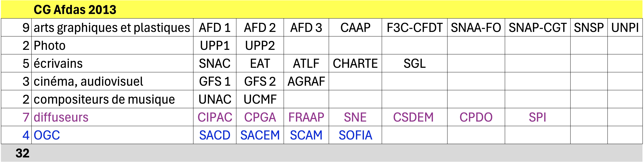Click the SOFIA cell
644x162 pixels.
[355, 135]
